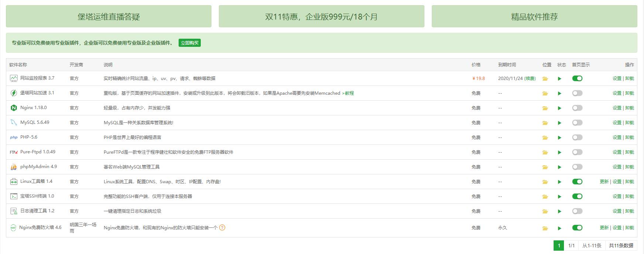Click 卸载 for 日志清理工具 1.2

coord(630,211)
